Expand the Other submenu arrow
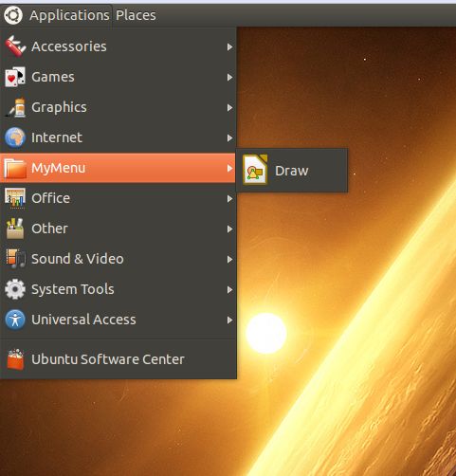The image size is (456, 476). point(229,229)
